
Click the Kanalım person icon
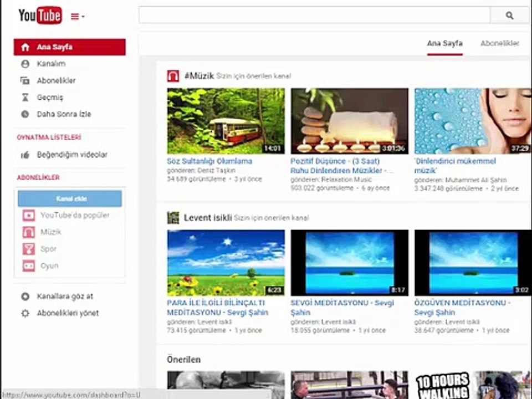25,64
